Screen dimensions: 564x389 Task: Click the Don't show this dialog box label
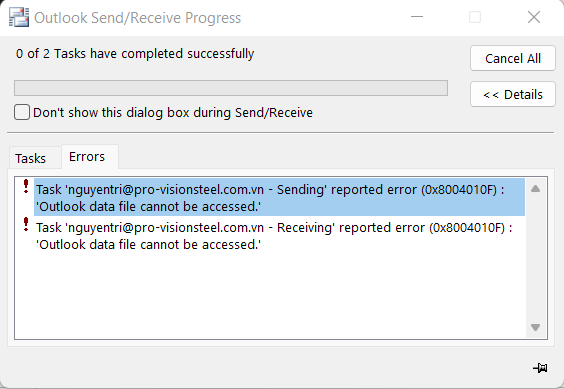pos(173,113)
